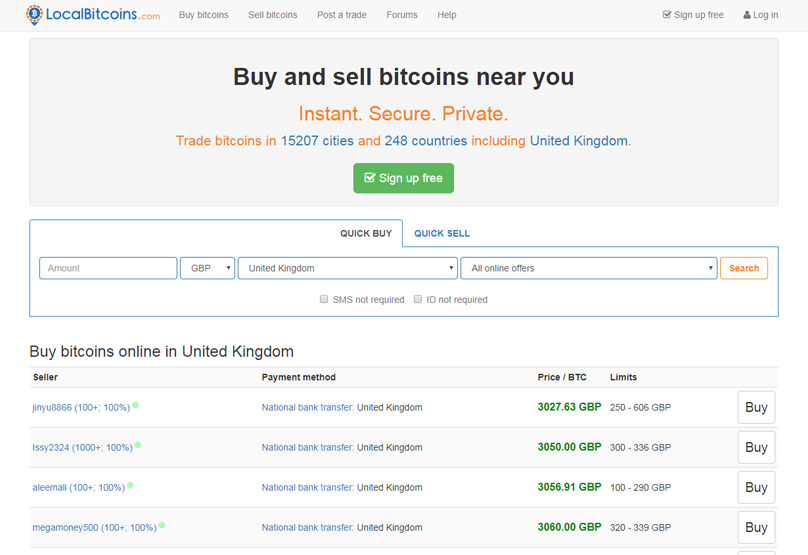Switch to the Quick Sell tab
The height and width of the screenshot is (555, 808).
pyautogui.click(x=442, y=233)
